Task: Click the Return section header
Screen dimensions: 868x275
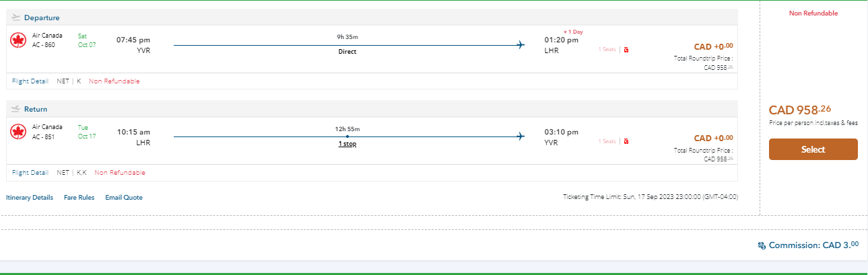Action: coord(36,109)
